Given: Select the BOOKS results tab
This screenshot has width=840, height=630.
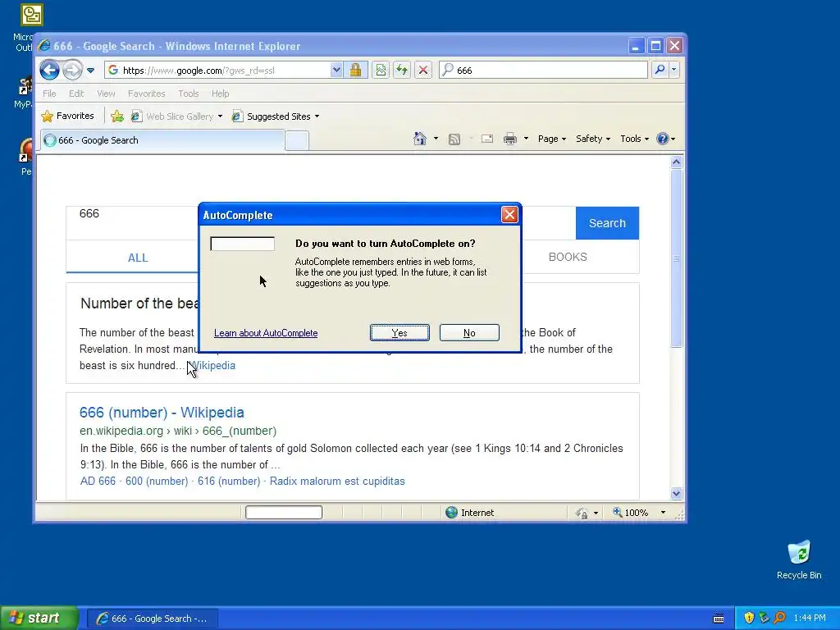Looking at the screenshot, I should pos(568,257).
